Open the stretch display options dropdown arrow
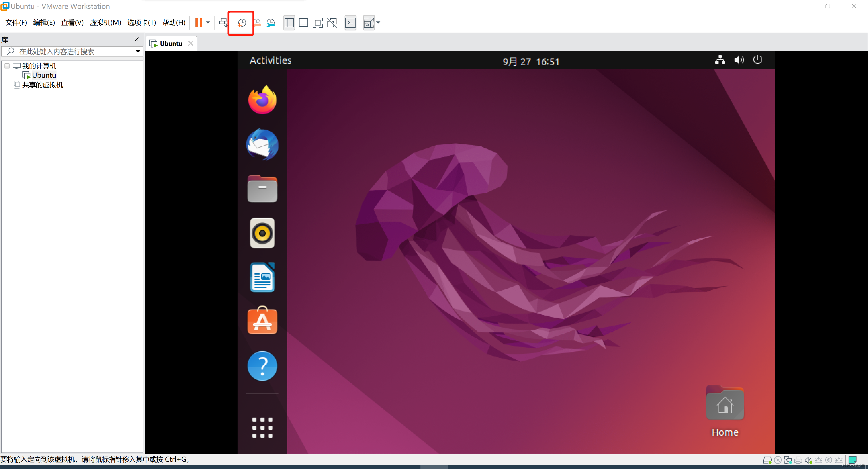The width and height of the screenshot is (868, 469). (x=378, y=23)
